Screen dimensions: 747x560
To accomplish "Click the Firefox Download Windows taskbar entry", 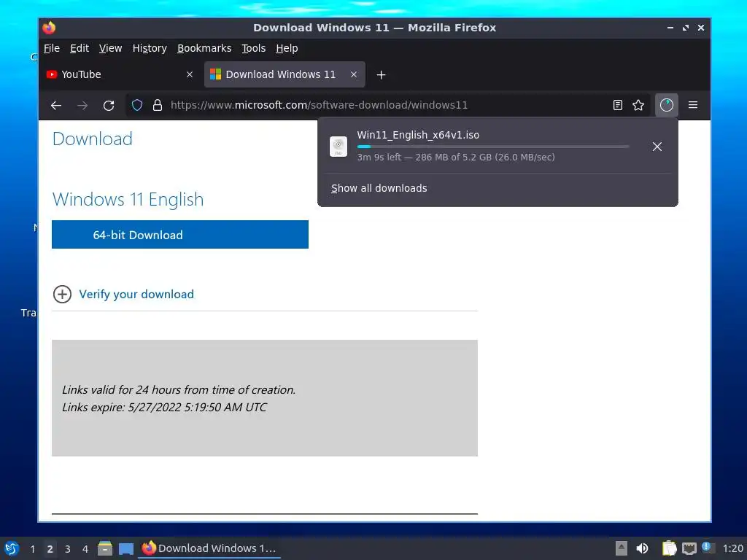I will [209, 548].
